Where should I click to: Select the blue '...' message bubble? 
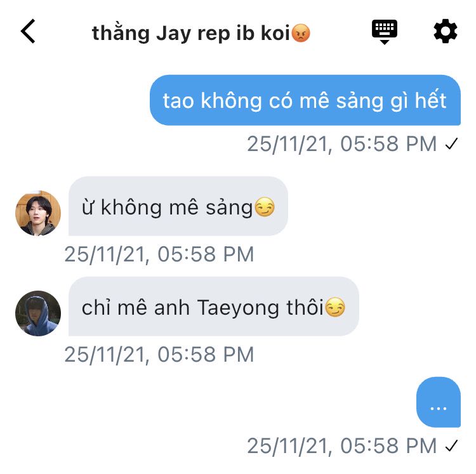coord(439,402)
